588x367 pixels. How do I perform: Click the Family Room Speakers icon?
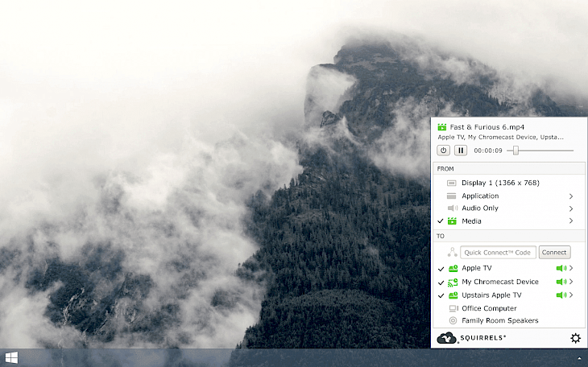[x=453, y=320]
